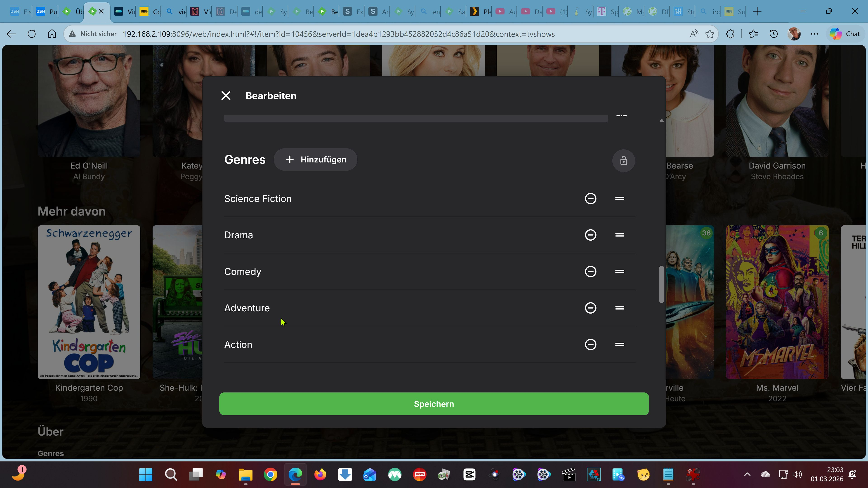Remove the Science Fiction genre

(590, 198)
